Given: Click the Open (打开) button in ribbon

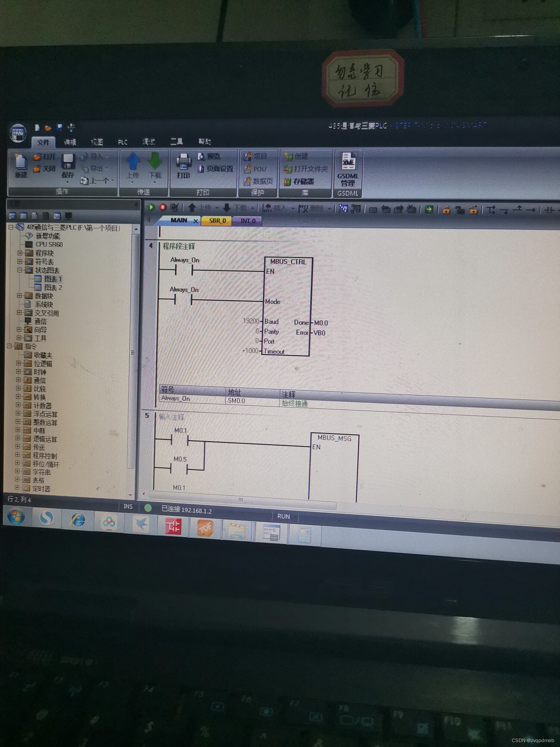Looking at the screenshot, I should (x=44, y=156).
